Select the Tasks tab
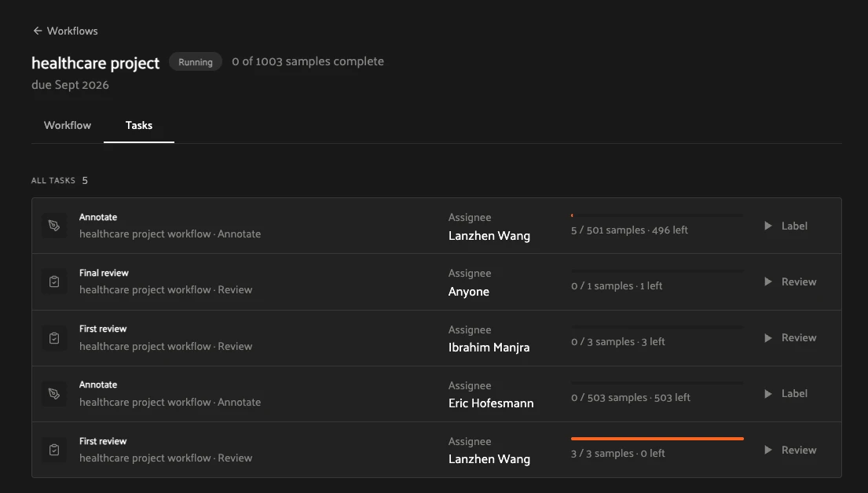 pyautogui.click(x=139, y=125)
